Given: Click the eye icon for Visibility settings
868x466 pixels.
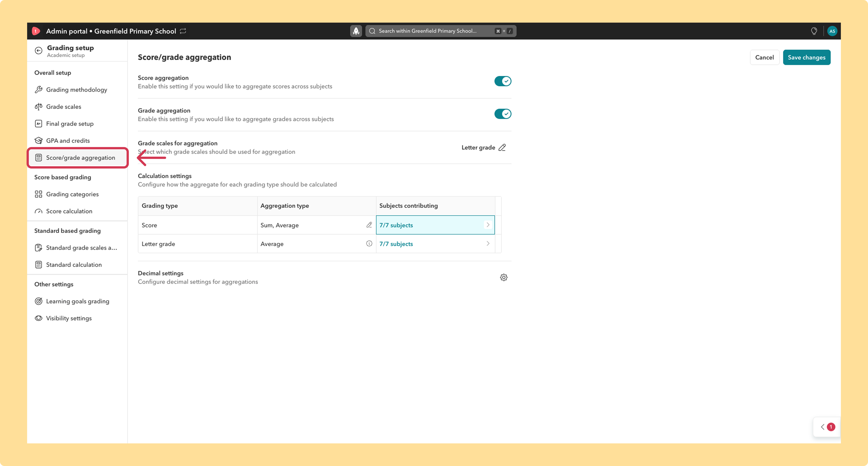Looking at the screenshot, I should click(38, 318).
